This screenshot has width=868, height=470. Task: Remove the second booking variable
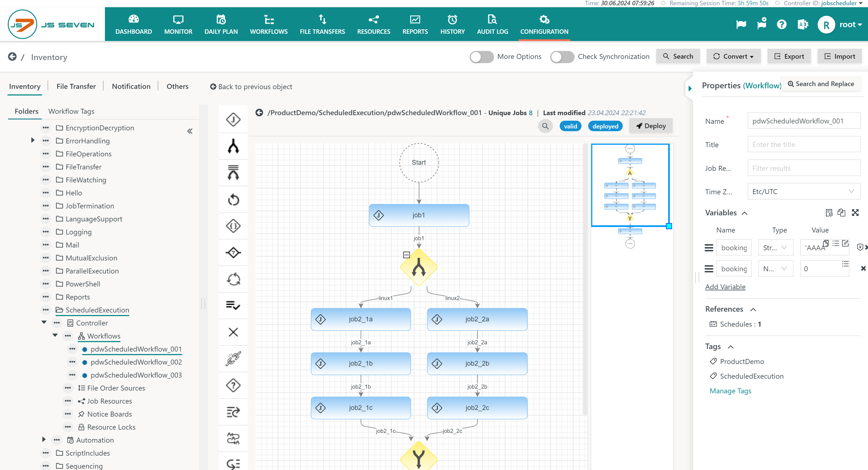click(863, 268)
